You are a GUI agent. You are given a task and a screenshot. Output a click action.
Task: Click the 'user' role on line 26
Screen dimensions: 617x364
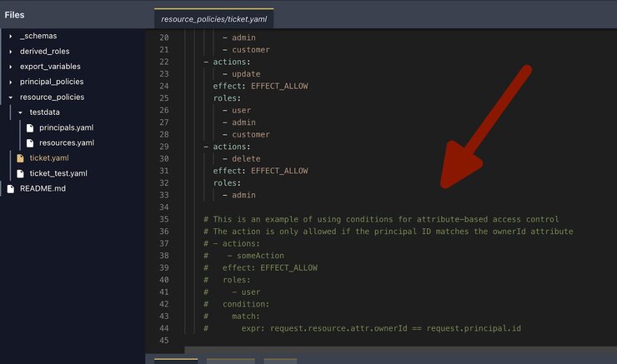[241, 111]
